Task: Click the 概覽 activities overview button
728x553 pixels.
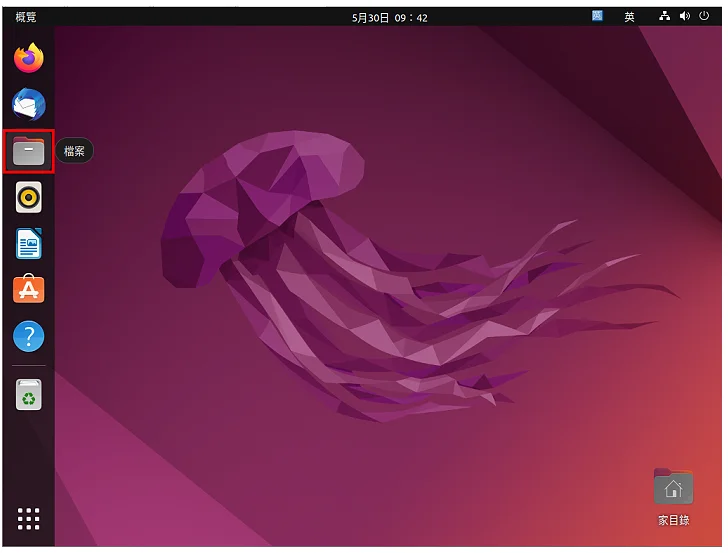Action: [26, 17]
